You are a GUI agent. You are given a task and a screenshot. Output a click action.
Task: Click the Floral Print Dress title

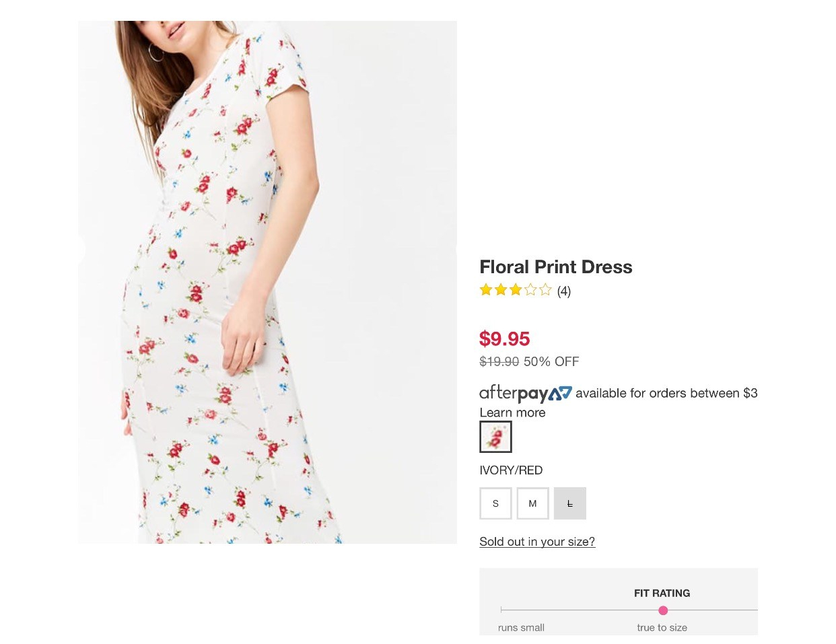(555, 267)
